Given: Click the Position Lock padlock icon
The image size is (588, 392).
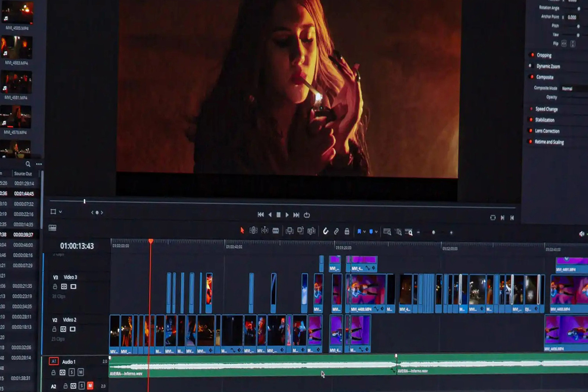Looking at the screenshot, I should pyautogui.click(x=347, y=231).
